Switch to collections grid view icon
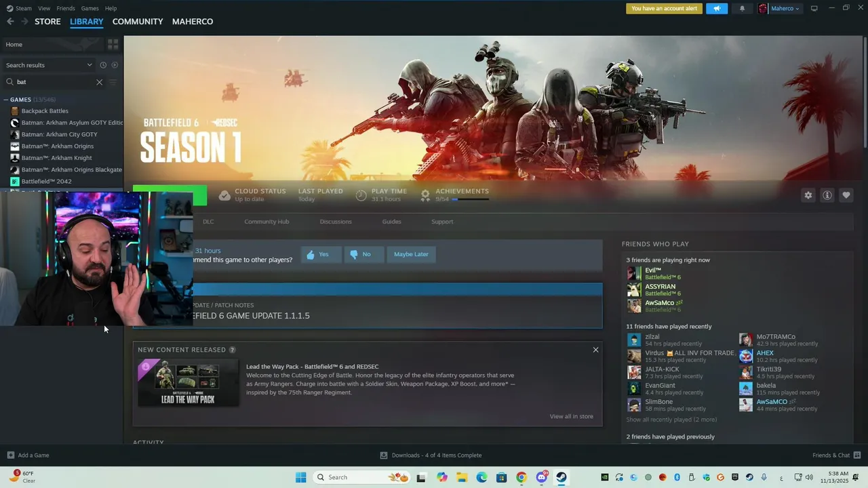Viewport: 868px width, 488px height. 113,44
